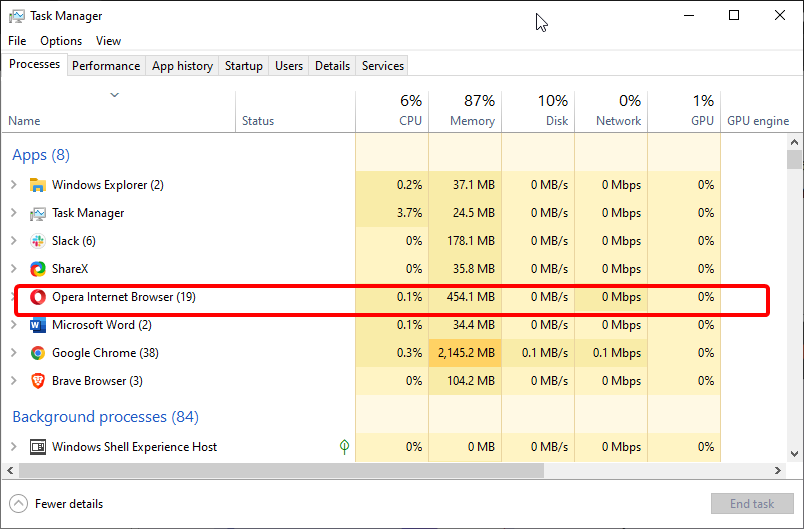Click the Apps (8) group heading
The width and height of the screenshot is (804, 529).
[41, 155]
